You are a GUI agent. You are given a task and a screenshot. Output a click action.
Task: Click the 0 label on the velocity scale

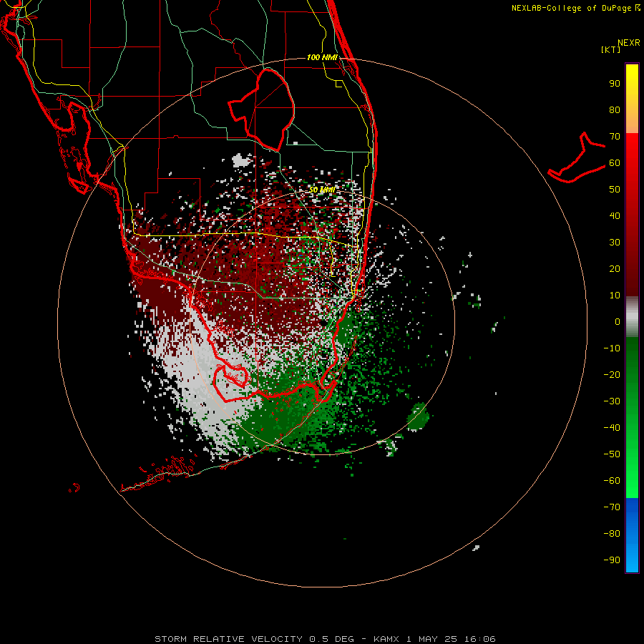[x=618, y=321]
